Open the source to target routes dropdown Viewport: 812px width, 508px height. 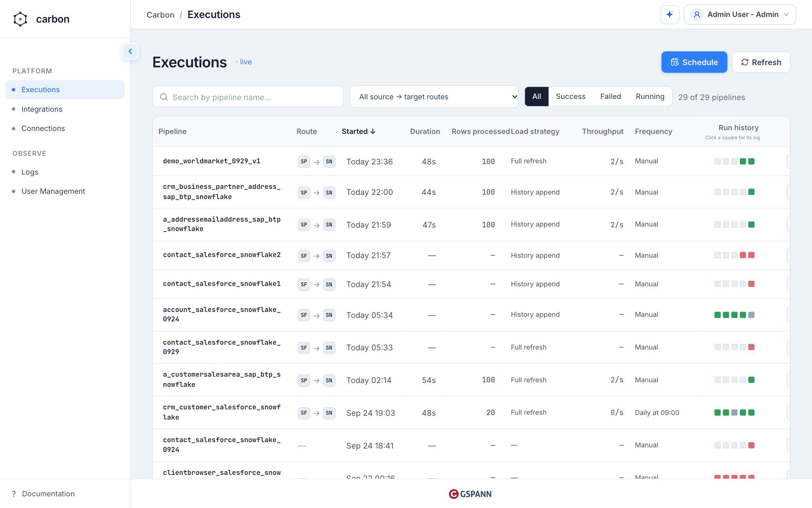[434, 97]
